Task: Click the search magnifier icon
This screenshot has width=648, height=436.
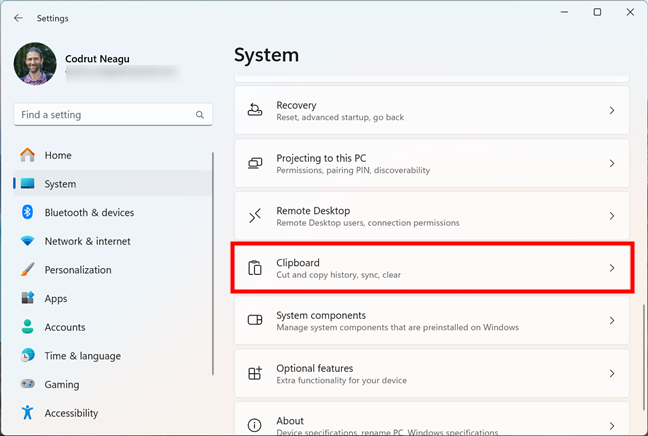Action: [200, 115]
